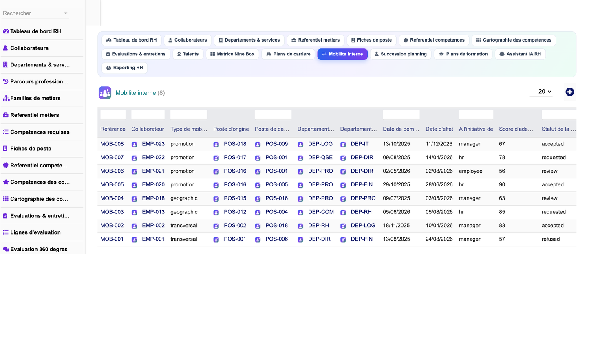Viewport: 589px width, 364px height.
Task: Click the Mobilite interne list title
Action: pyautogui.click(x=136, y=93)
